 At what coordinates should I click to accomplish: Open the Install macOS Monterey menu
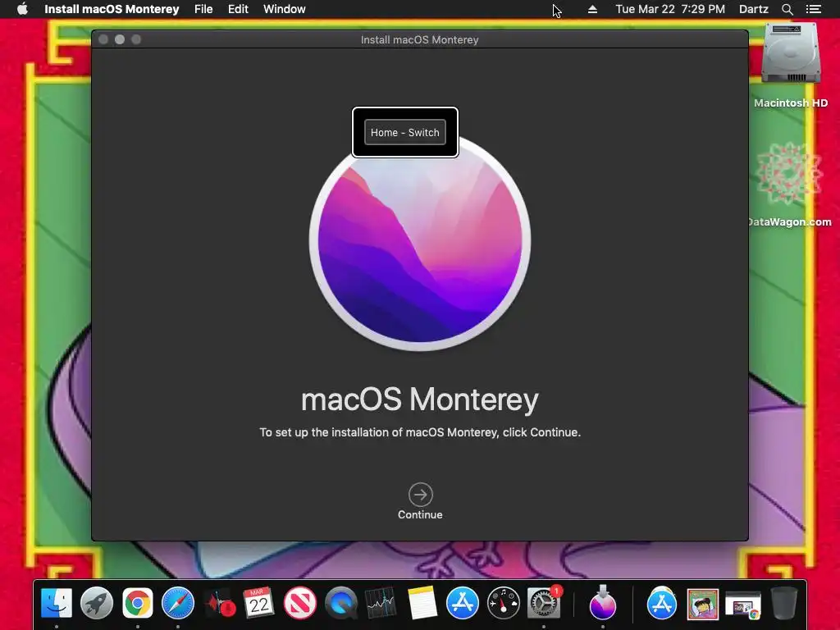click(112, 9)
